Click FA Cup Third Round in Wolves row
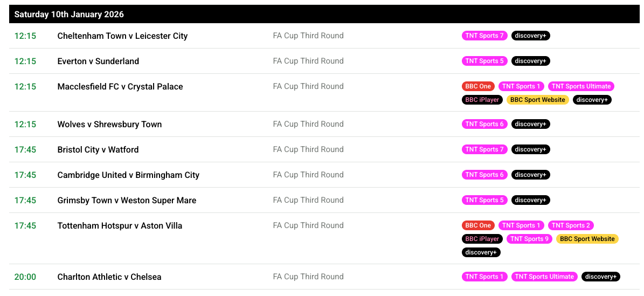644x296 pixels. click(x=308, y=124)
